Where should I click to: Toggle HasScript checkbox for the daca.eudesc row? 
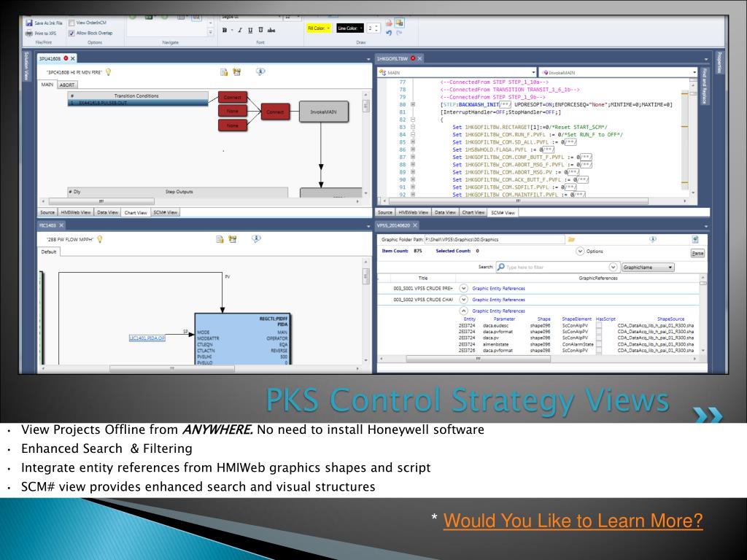pyautogui.click(x=599, y=326)
